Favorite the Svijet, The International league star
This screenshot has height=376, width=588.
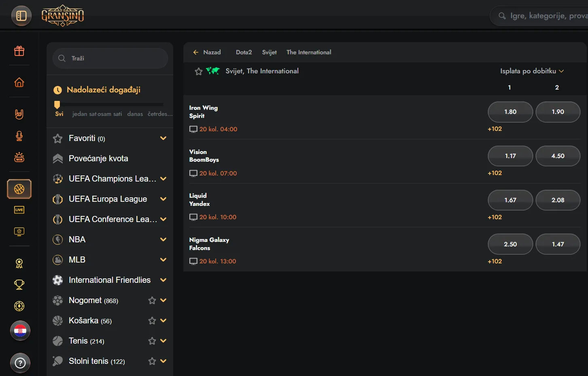(199, 72)
